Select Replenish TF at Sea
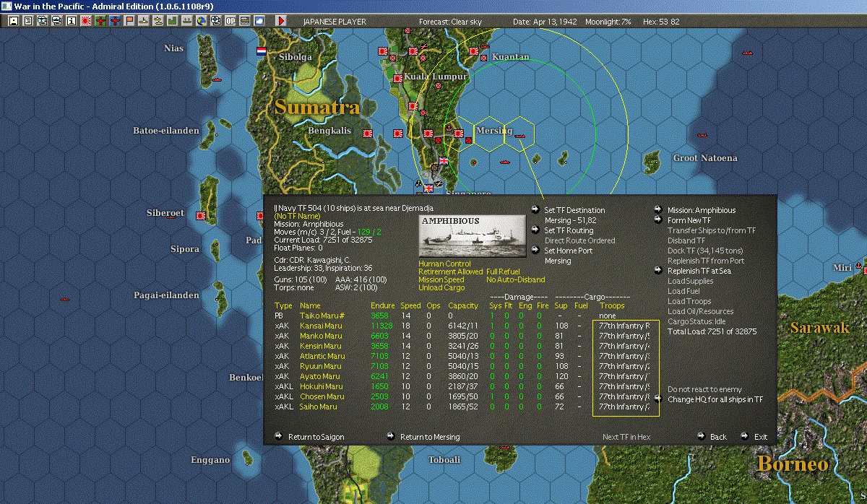Viewport: 867px width, 504px height. point(699,271)
